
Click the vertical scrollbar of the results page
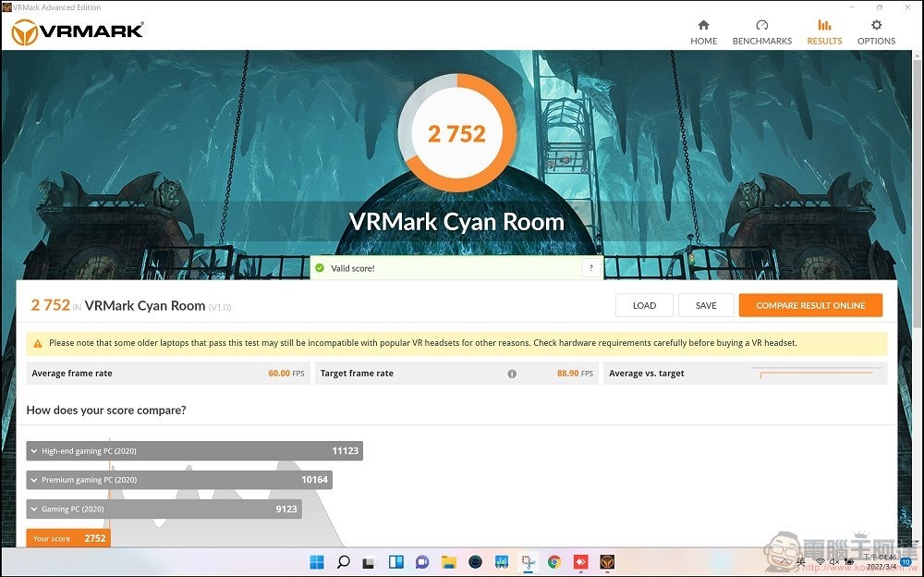pyautogui.click(x=917, y=195)
